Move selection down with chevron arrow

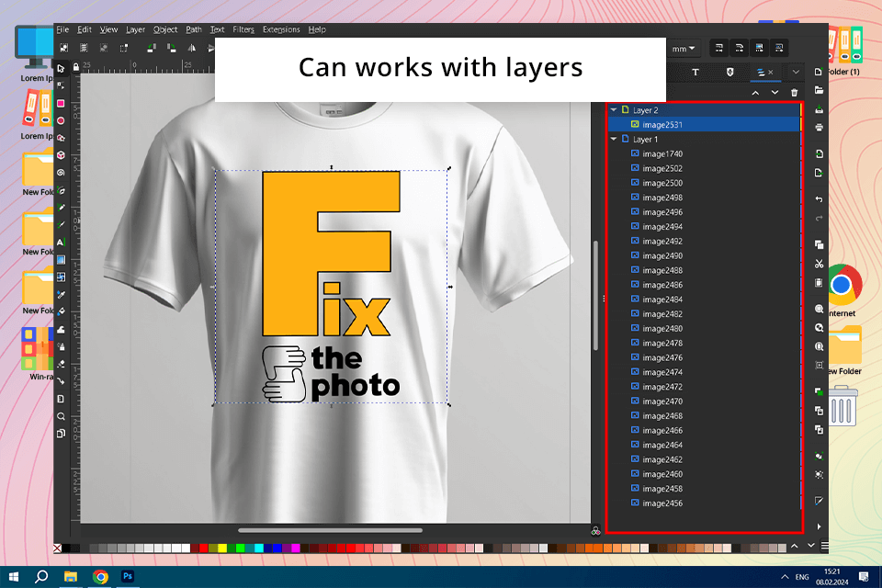[775, 92]
